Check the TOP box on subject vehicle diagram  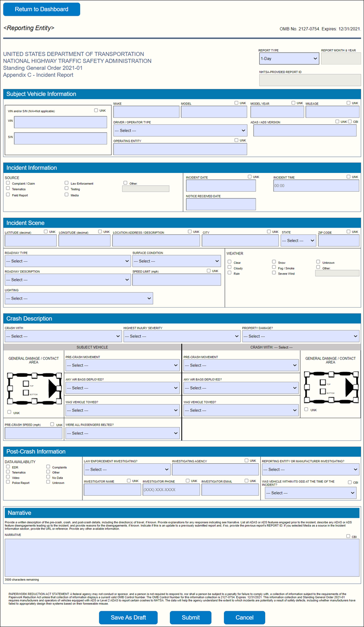coord(26,383)
